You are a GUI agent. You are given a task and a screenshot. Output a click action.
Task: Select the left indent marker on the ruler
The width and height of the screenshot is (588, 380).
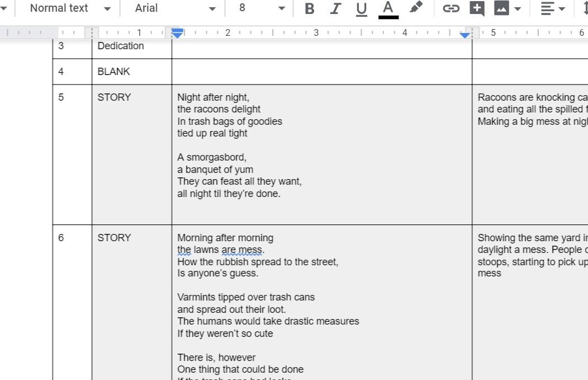[177, 35]
